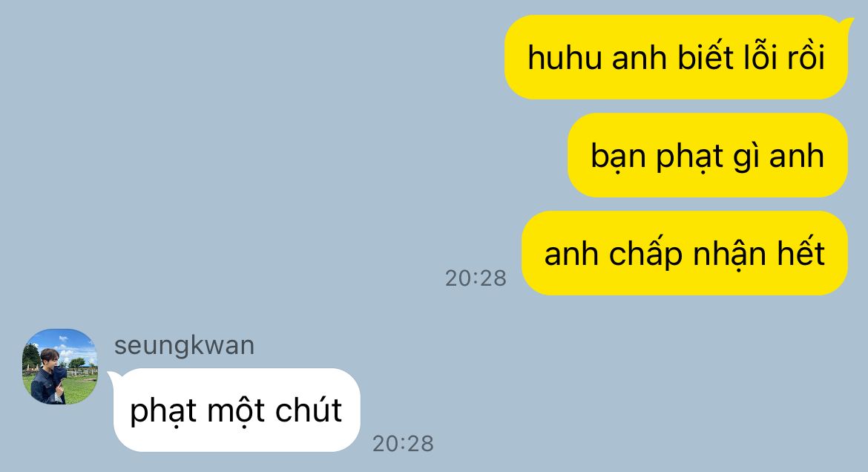Tap the 20:28 timestamp beside yellow bubble

click(x=476, y=278)
